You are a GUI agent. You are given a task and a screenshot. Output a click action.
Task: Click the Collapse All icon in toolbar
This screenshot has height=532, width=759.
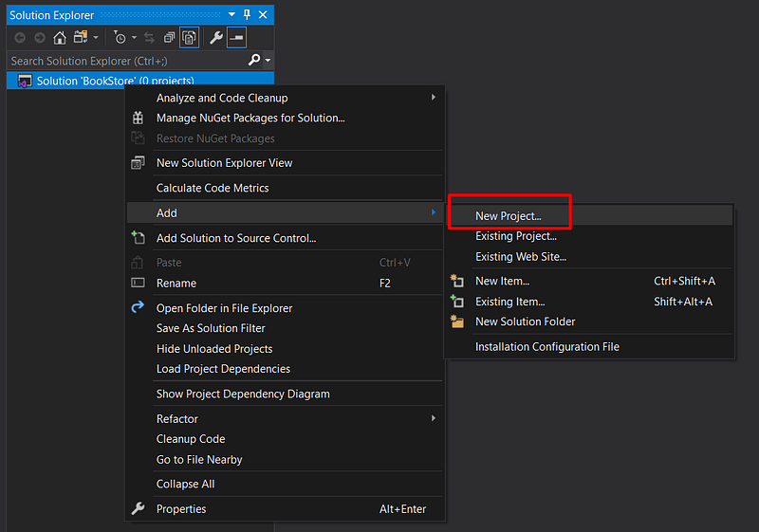(169, 38)
